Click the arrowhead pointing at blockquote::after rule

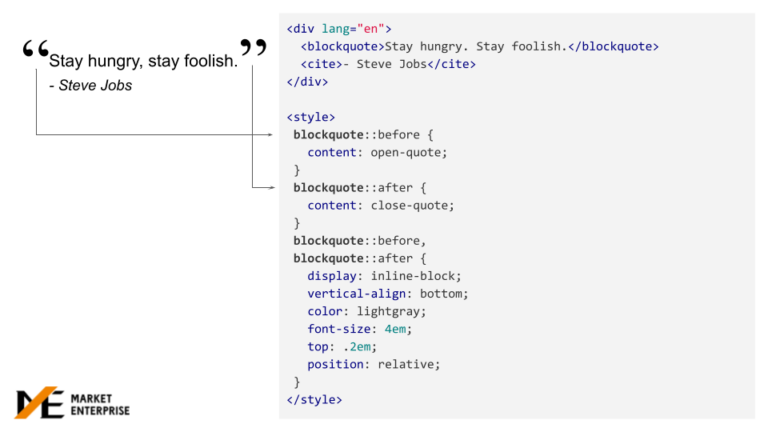point(269,187)
